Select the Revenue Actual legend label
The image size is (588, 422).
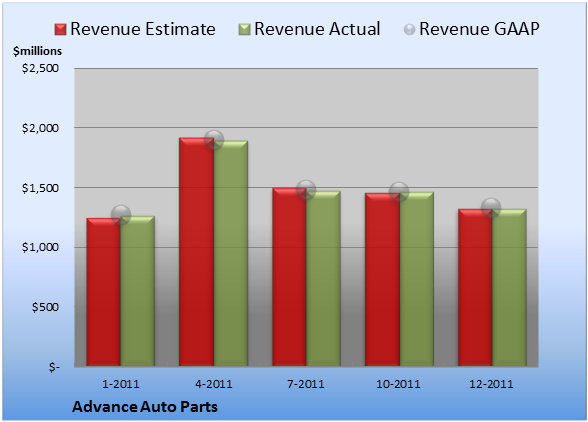pyautogui.click(x=317, y=29)
